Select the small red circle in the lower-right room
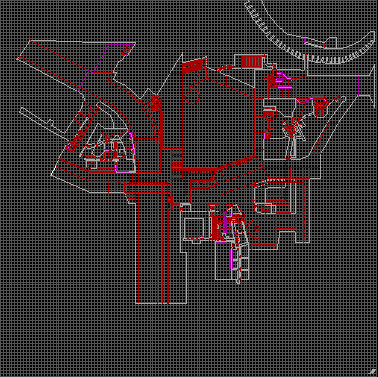378x377 pixels. coord(257,229)
